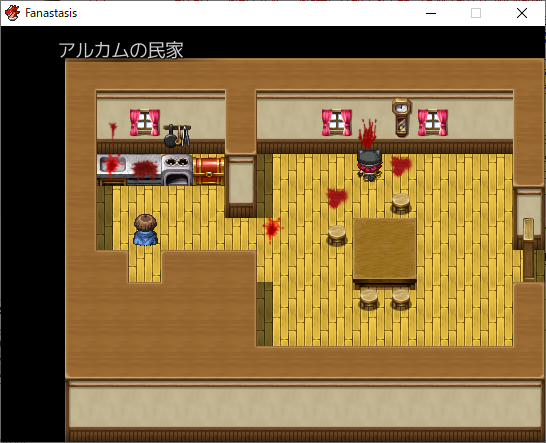This screenshot has width=546, height=443.
Task: Click the boy in the blue cloak
Action: [x=146, y=230]
